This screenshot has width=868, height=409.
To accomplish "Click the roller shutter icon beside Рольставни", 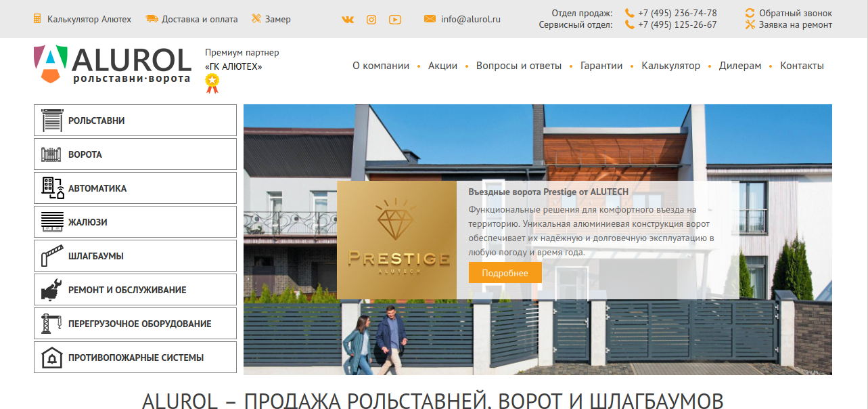I will 52,121.
